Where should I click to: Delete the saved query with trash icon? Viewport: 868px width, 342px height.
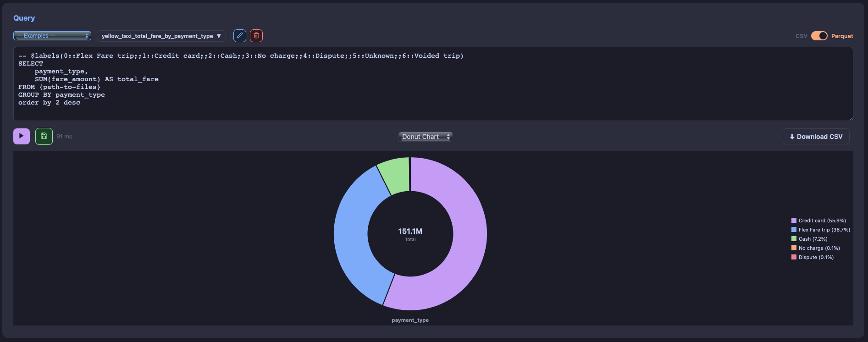pyautogui.click(x=256, y=36)
